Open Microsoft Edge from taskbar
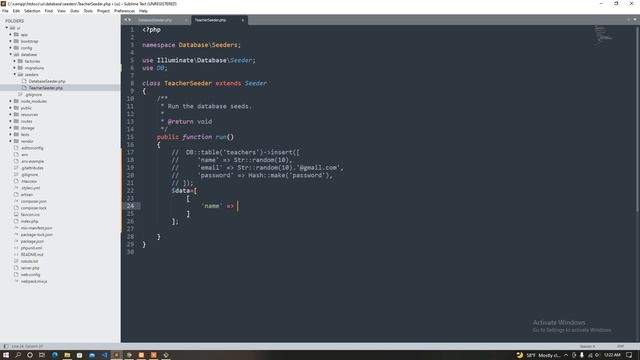The image size is (640, 360). tap(55, 355)
